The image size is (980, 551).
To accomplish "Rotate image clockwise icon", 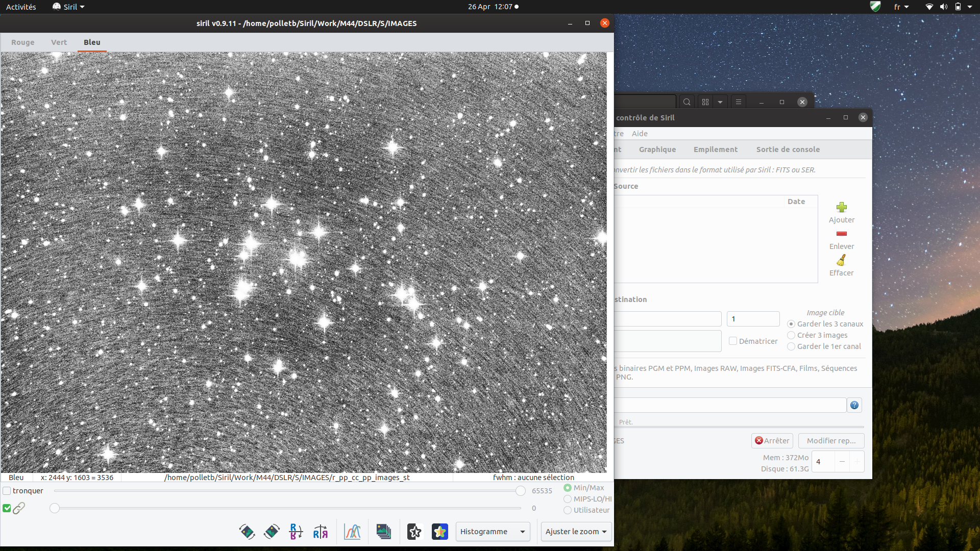I will [272, 532].
